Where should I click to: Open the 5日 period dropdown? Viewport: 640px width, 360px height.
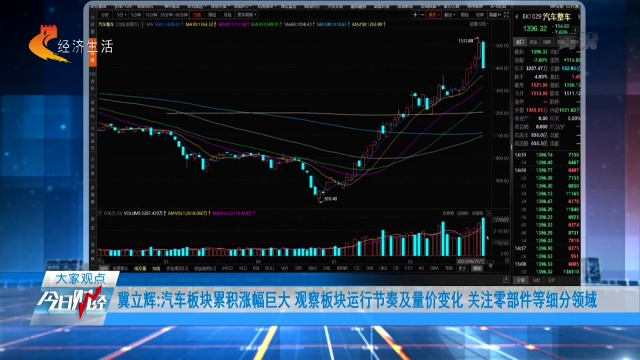(121, 15)
